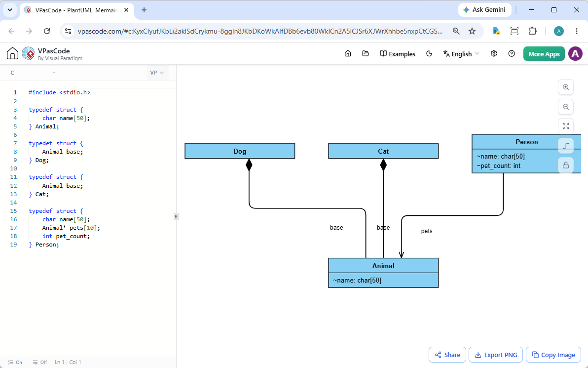This screenshot has height=368, width=588.
Task: Click the screenshot capture extension icon
Action: pos(514,31)
